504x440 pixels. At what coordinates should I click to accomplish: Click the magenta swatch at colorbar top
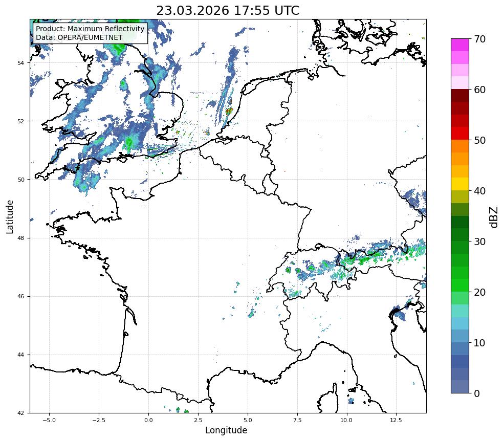460,45
